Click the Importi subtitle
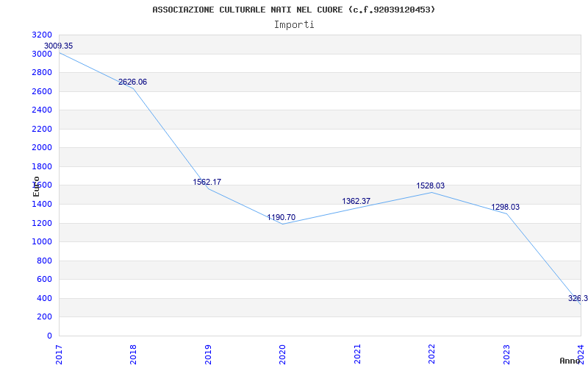Image resolution: width=588 pixels, height=368 pixels. point(294,25)
